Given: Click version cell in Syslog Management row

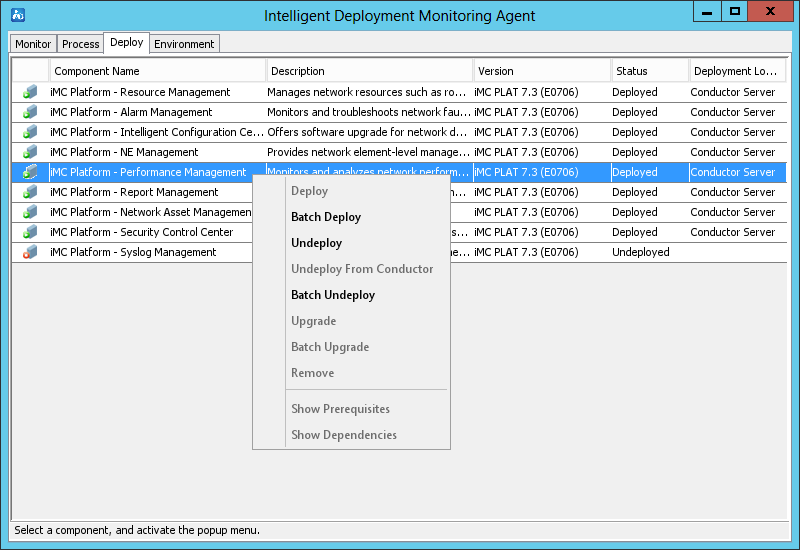Looking at the screenshot, I should tap(526, 252).
